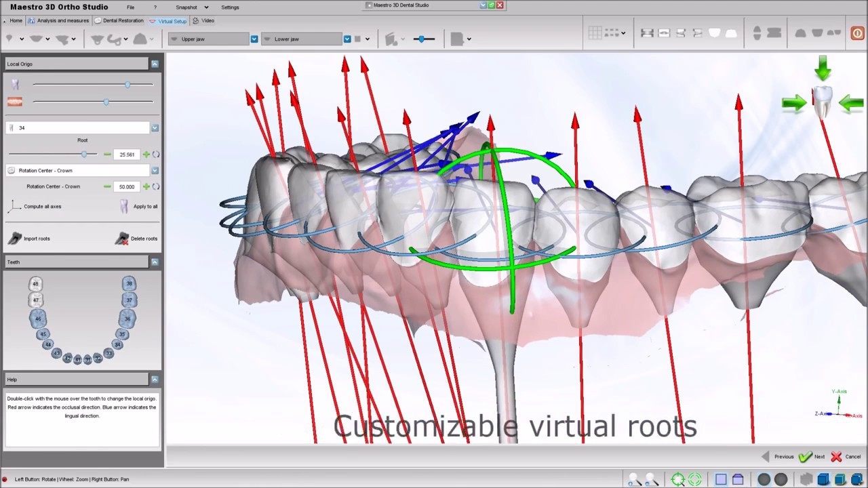
Task: Open the File menu
Action: coord(130,7)
